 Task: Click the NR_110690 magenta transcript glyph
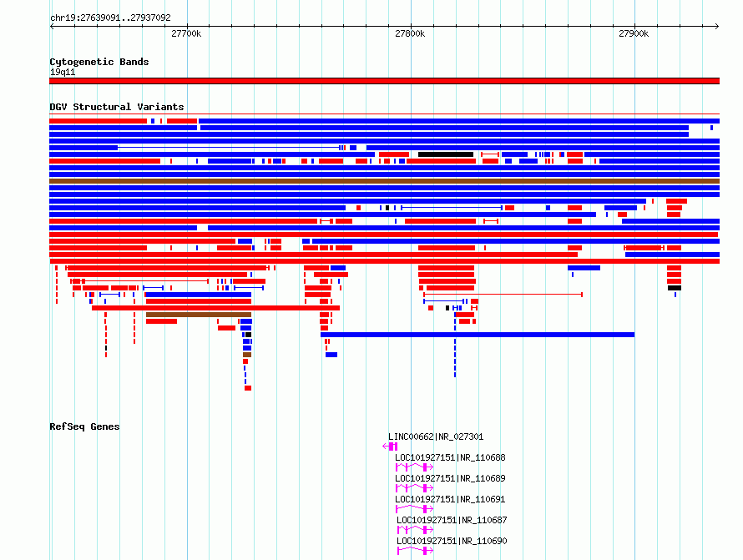(x=415, y=551)
